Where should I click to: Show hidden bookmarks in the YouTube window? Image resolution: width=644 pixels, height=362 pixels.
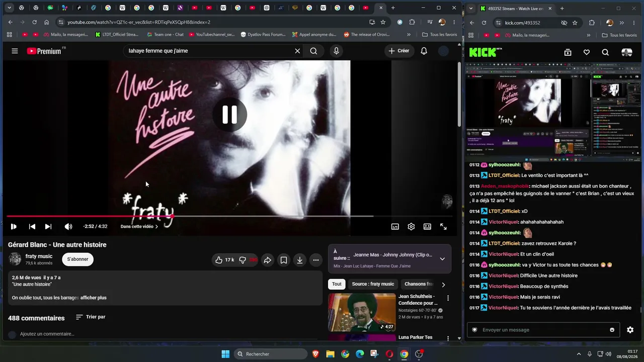409,35
